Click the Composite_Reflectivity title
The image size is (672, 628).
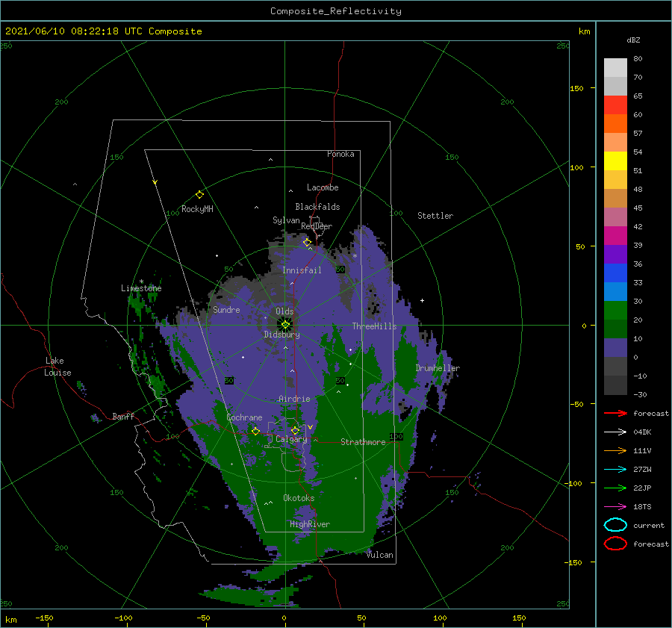(335, 11)
